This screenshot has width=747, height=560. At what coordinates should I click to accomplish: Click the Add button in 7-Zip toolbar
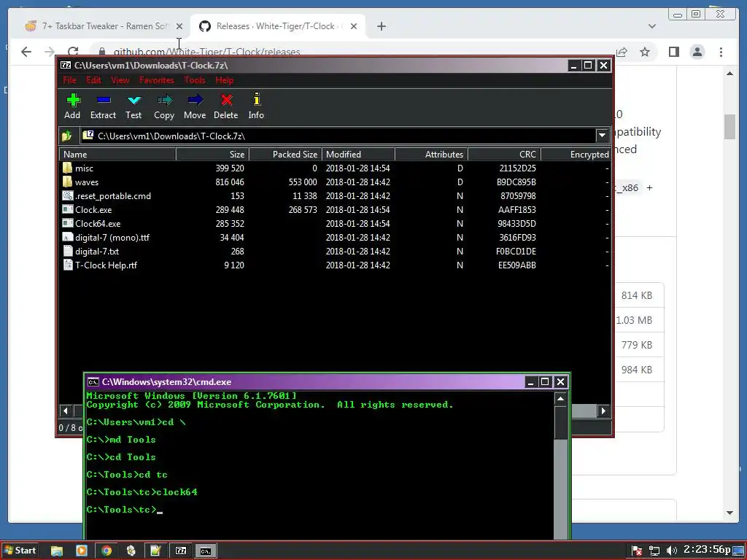coord(72,106)
